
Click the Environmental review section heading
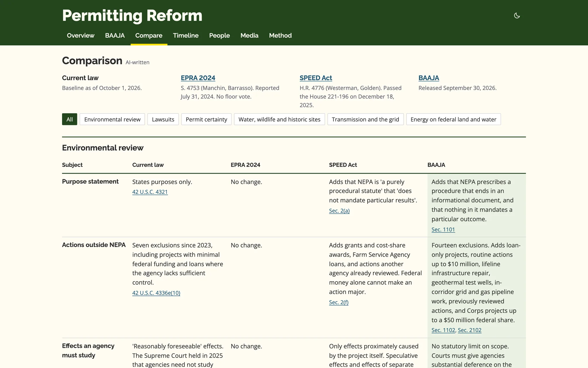[102, 148]
